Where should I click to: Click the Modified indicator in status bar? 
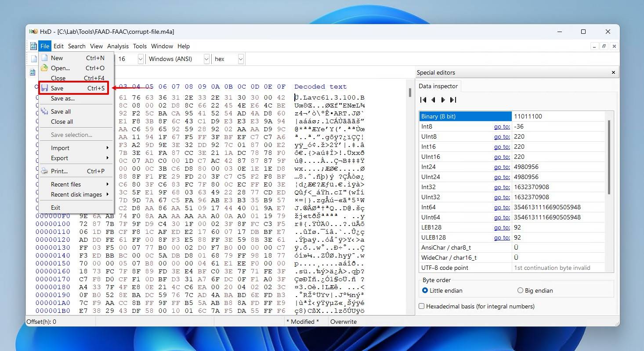[303, 322]
